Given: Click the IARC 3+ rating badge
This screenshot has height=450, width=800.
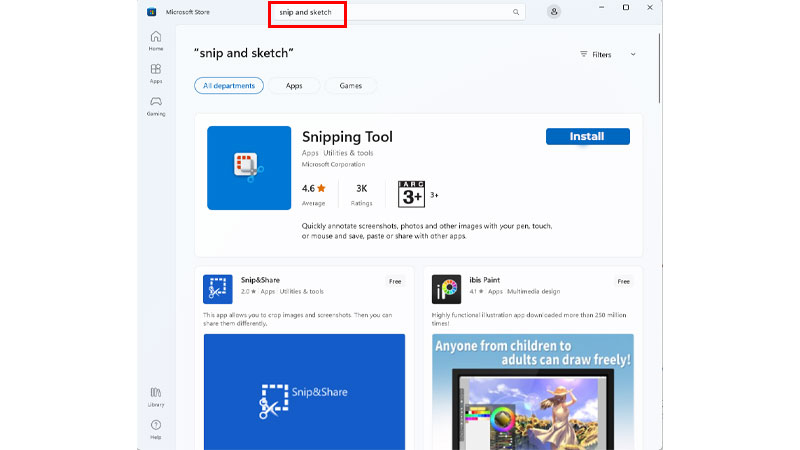Looking at the screenshot, I should coord(411,194).
